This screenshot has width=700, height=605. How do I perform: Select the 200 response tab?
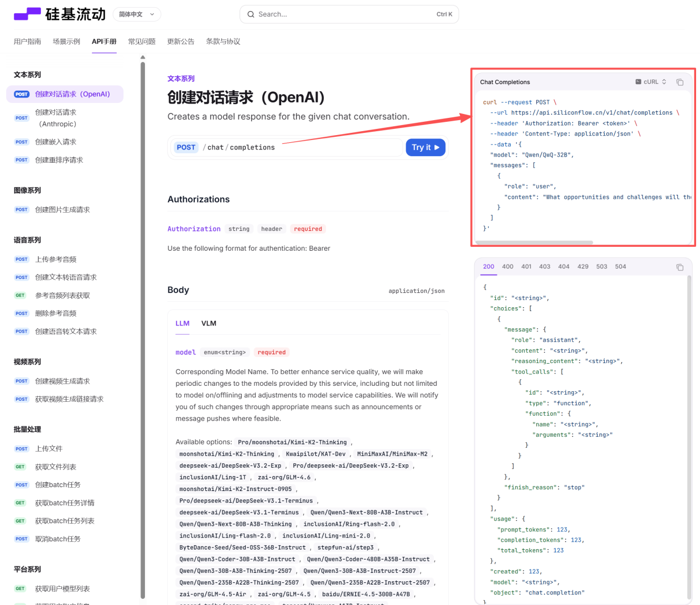pyautogui.click(x=489, y=267)
